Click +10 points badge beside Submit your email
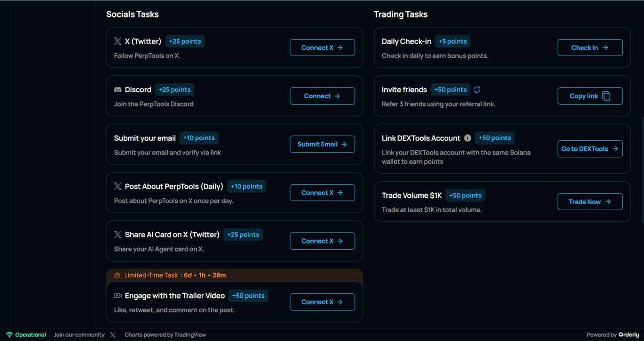Screen dimensions: 644x341 coord(199,138)
